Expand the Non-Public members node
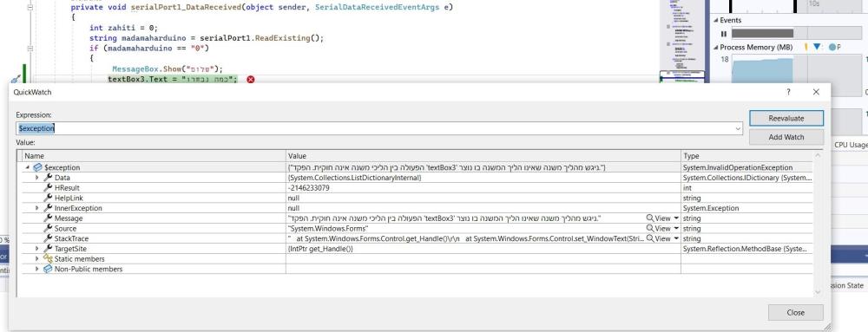 click(37, 269)
